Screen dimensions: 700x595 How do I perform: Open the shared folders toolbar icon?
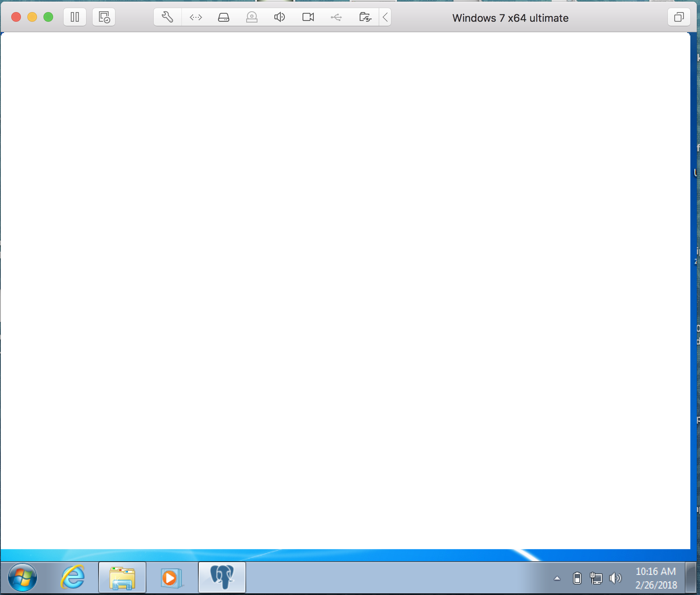coord(365,17)
